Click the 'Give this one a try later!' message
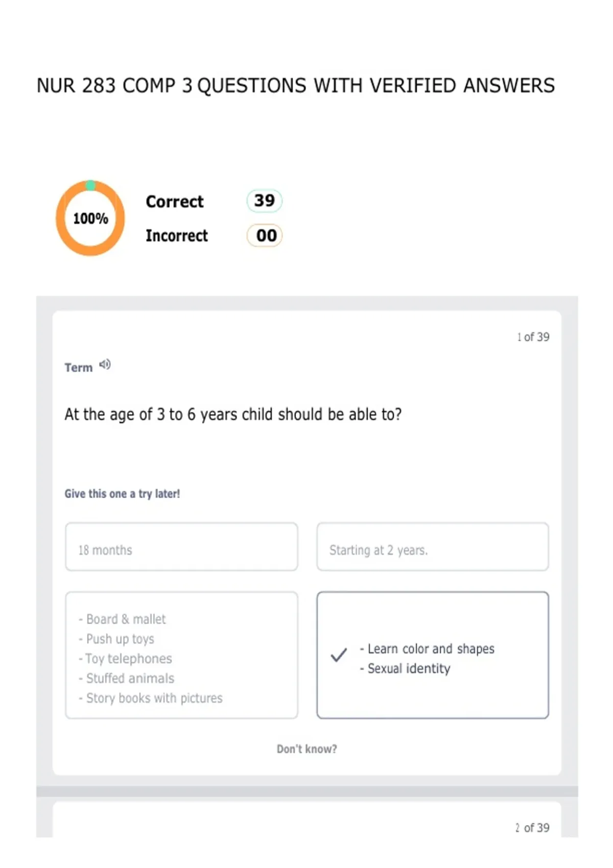This screenshot has width=613, height=868. 122,494
